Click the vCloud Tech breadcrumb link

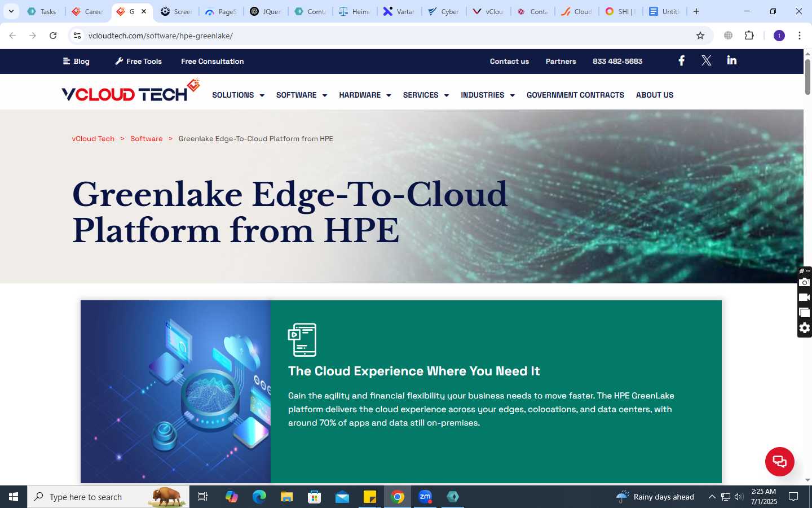[93, 138]
